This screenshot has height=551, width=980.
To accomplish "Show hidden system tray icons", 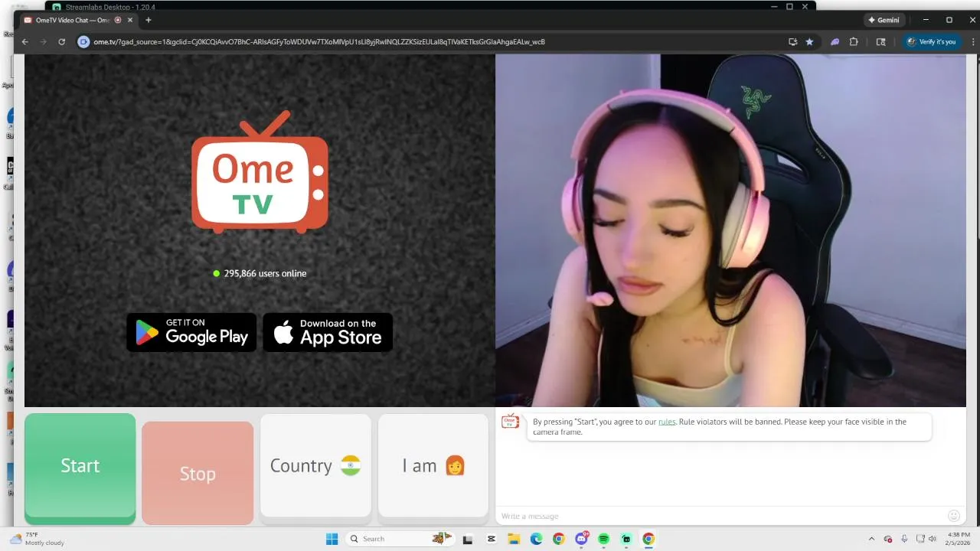I will (871, 539).
